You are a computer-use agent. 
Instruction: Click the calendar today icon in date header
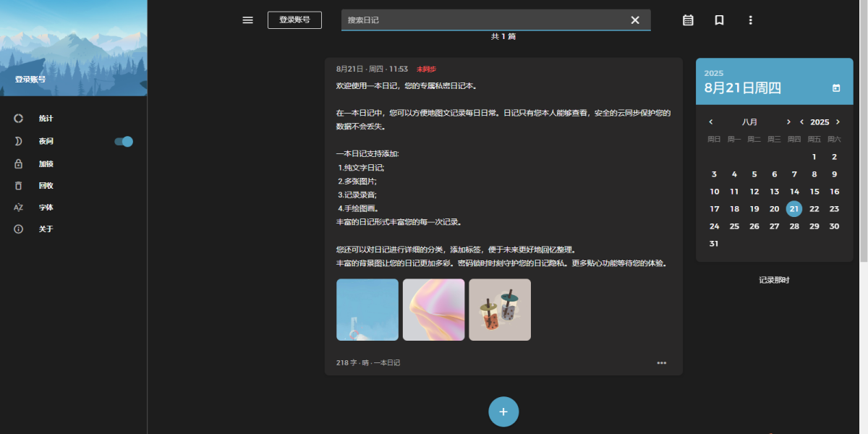point(836,88)
